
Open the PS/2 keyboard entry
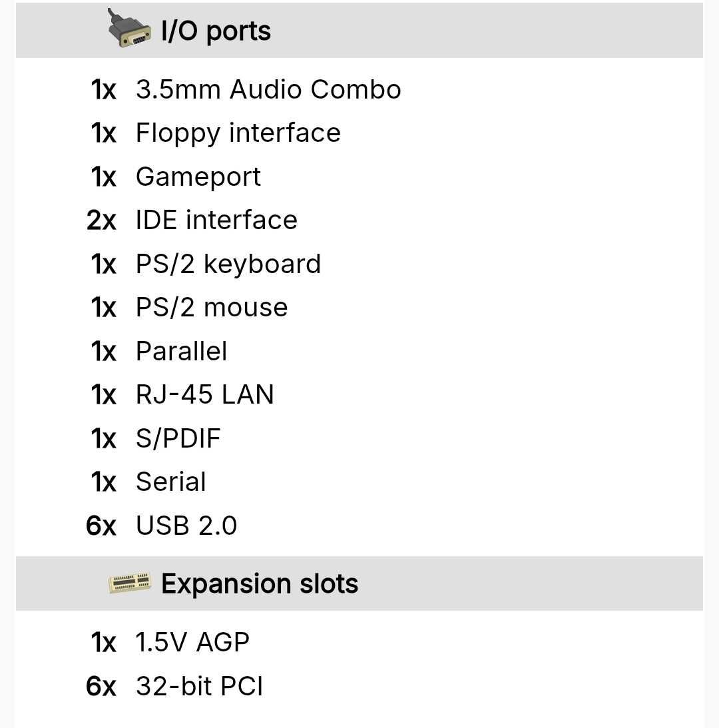click(x=228, y=264)
